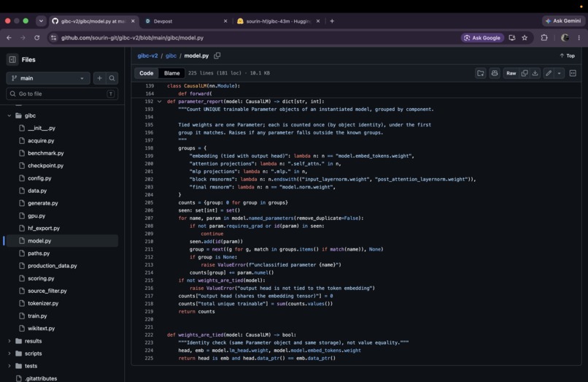Open generate.py in file tree
This screenshot has width=588, height=382.
coord(43,203)
